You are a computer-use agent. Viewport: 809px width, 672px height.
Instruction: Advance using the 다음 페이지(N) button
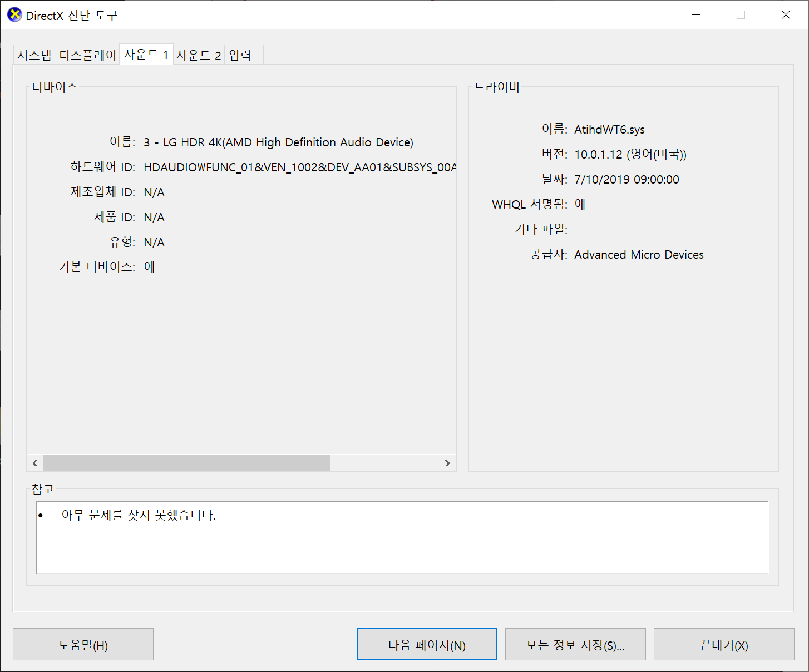[x=426, y=644]
